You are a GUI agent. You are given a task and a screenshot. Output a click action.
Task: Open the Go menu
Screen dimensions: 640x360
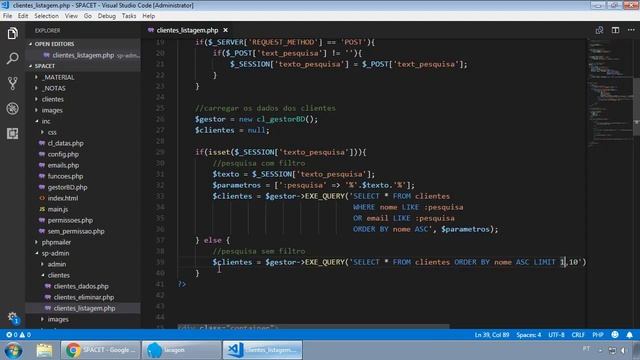pos(88,16)
